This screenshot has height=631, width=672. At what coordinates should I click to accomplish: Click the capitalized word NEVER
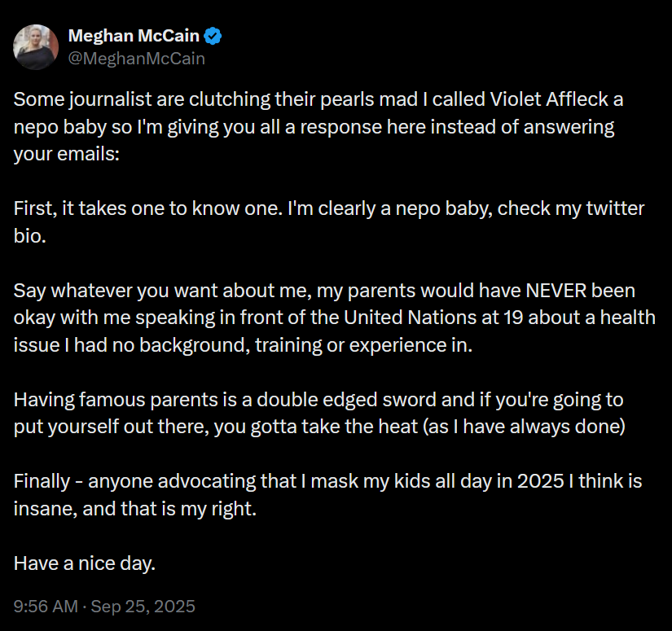(x=556, y=291)
